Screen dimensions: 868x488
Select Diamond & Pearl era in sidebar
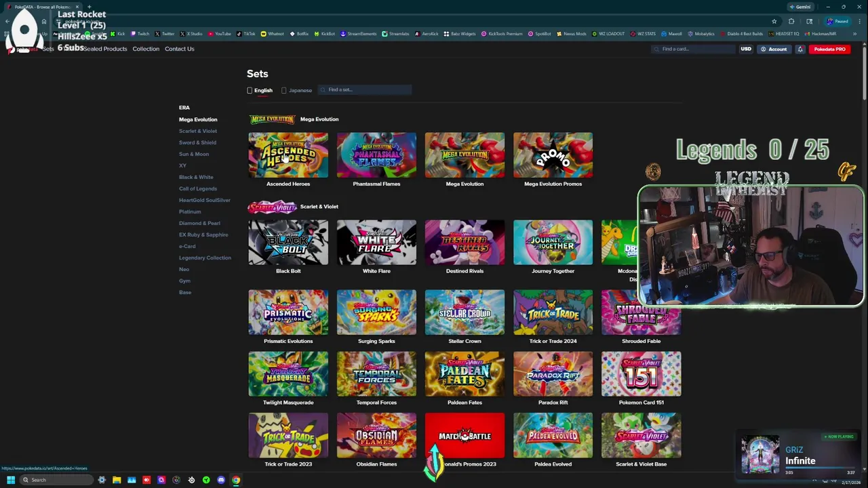(199, 223)
